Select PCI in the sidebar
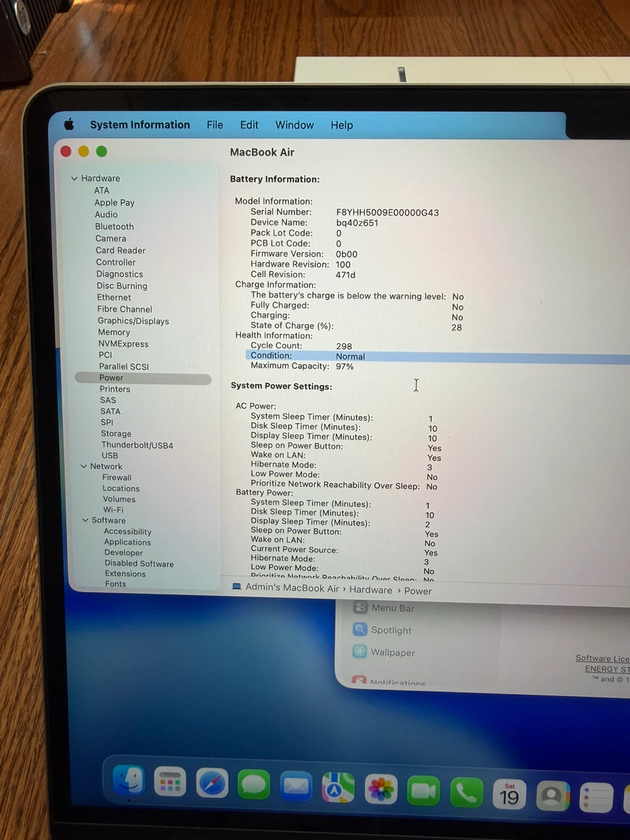630x840 pixels. coord(106,355)
